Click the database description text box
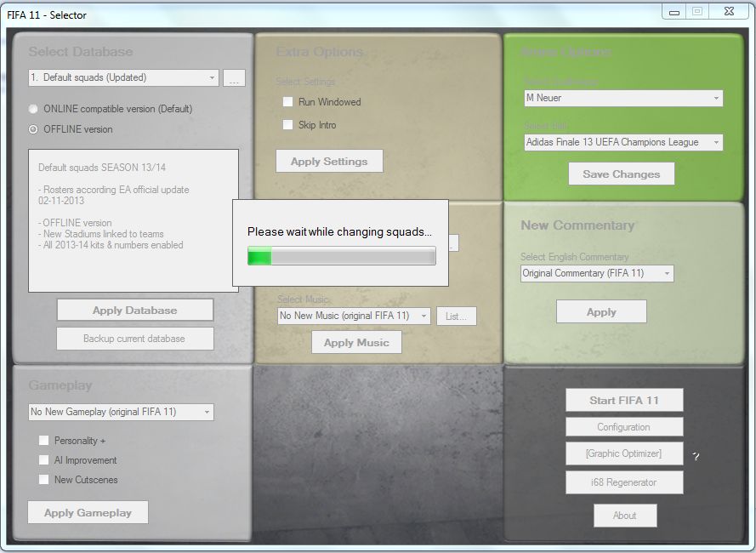The width and height of the screenshot is (756, 553). 134,221
